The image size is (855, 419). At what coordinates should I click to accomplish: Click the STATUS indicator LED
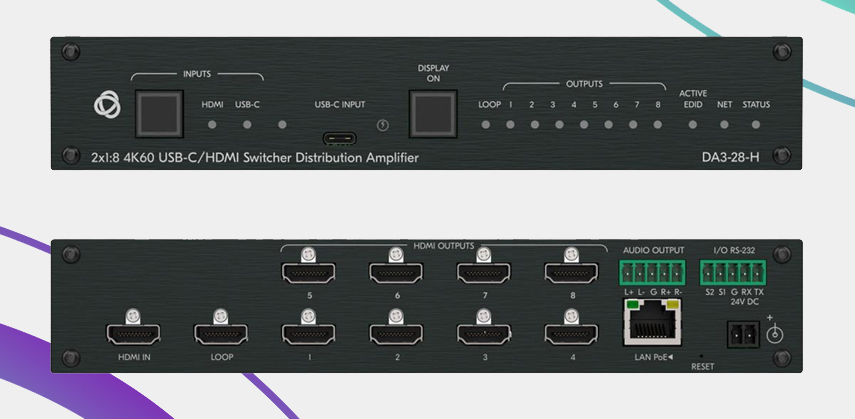tap(756, 124)
